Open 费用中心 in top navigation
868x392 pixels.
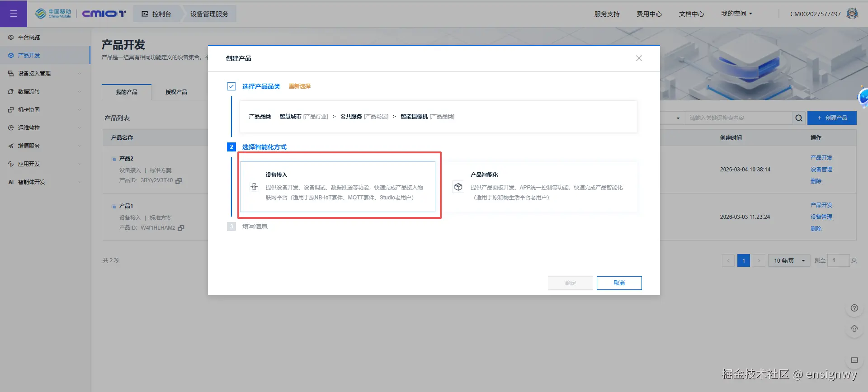649,14
